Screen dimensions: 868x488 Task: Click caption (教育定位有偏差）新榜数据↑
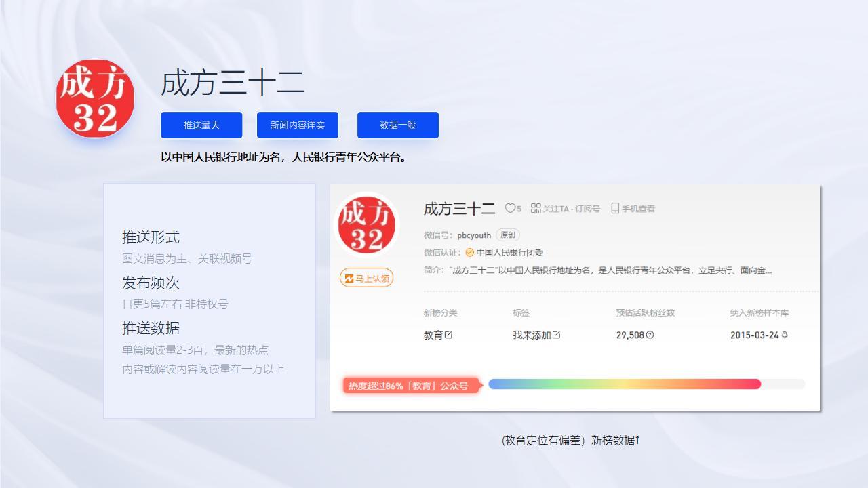click(x=570, y=441)
